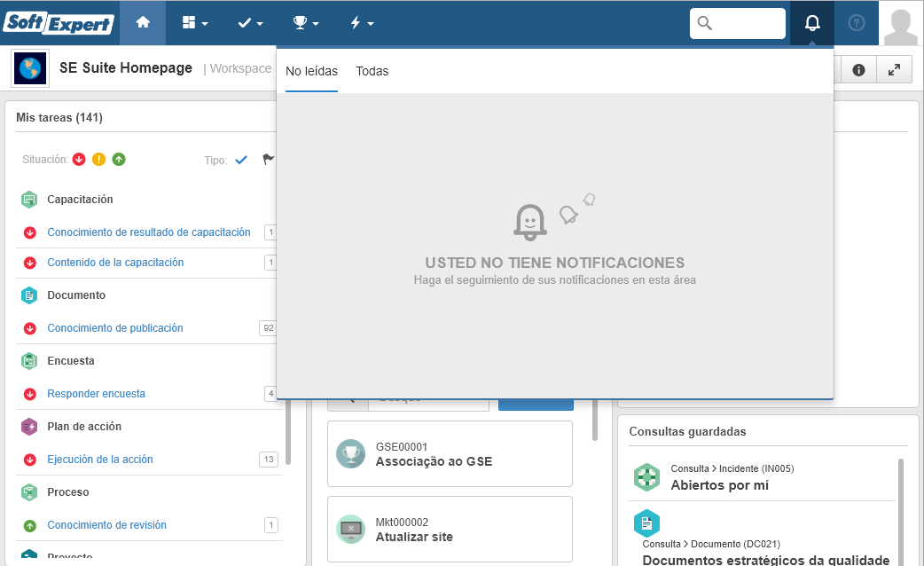Click the Documento category icon
This screenshot has height=566, width=924.
(x=29, y=295)
